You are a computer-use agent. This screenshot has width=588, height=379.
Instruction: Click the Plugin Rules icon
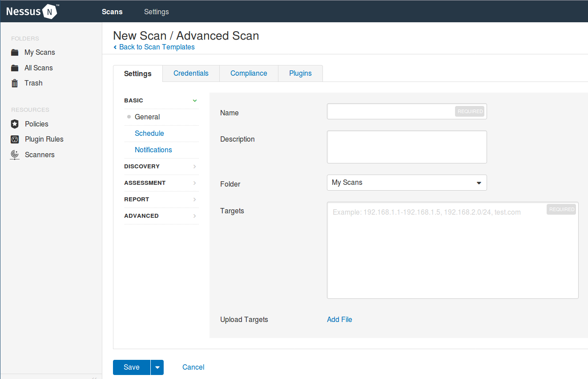click(x=15, y=139)
